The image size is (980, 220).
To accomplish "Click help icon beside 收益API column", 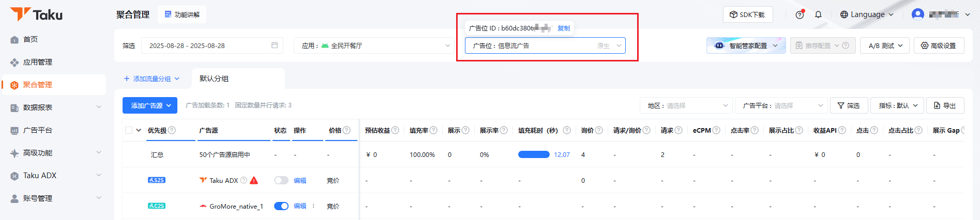I will pyautogui.click(x=842, y=130).
